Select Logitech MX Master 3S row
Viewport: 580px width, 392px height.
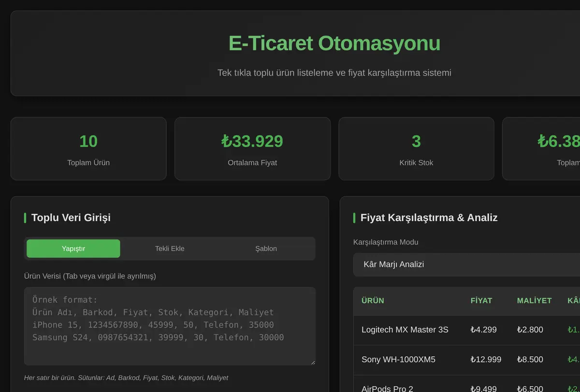pyautogui.click(x=466, y=330)
